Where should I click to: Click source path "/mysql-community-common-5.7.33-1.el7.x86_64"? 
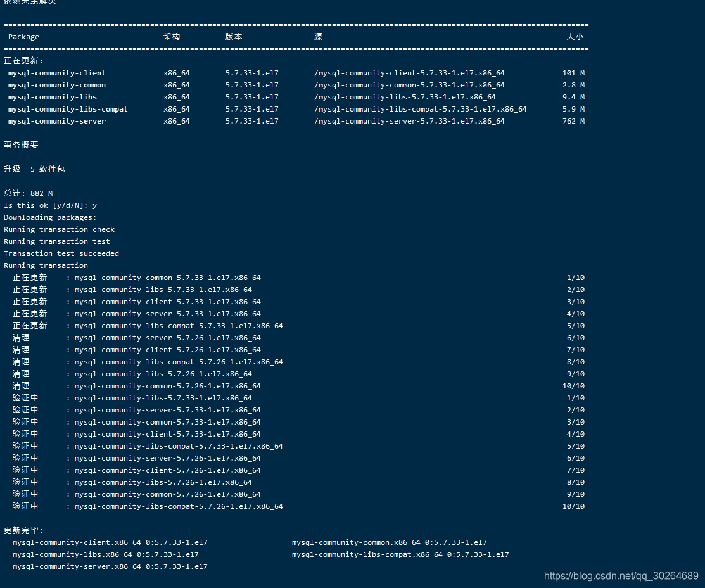(x=409, y=85)
